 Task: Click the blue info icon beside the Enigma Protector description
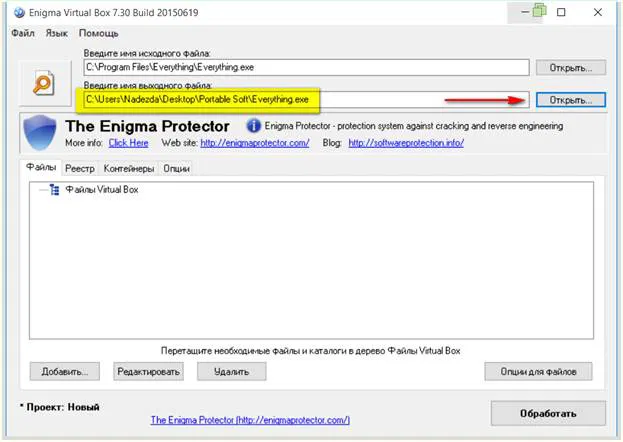tap(253, 126)
